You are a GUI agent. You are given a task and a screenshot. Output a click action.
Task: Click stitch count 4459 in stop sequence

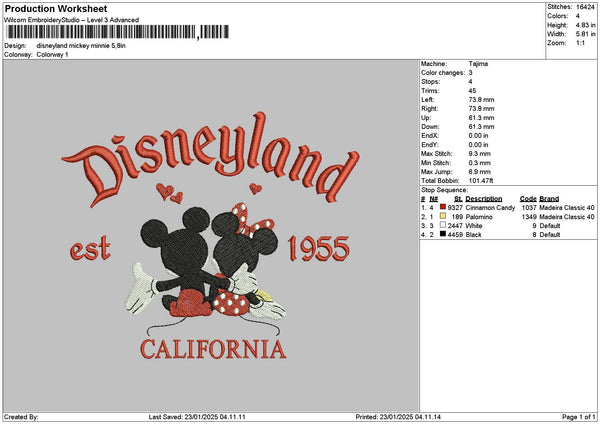[x=455, y=234]
